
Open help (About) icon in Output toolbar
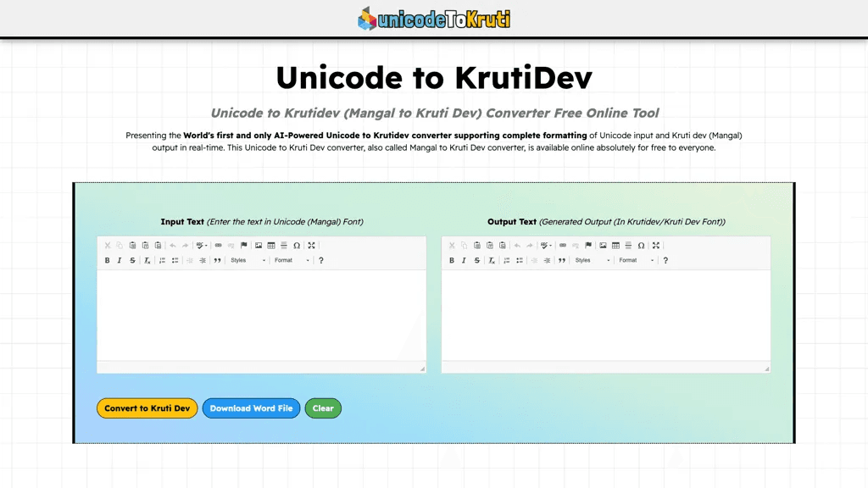pyautogui.click(x=665, y=260)
